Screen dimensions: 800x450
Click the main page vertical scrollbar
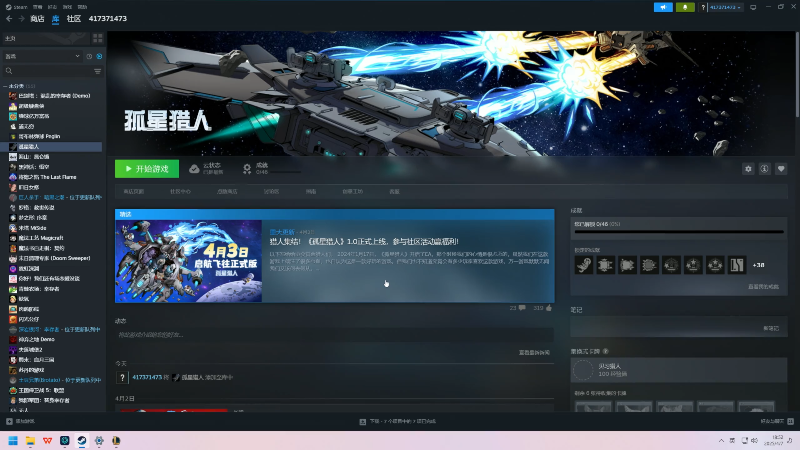point(797,74)
